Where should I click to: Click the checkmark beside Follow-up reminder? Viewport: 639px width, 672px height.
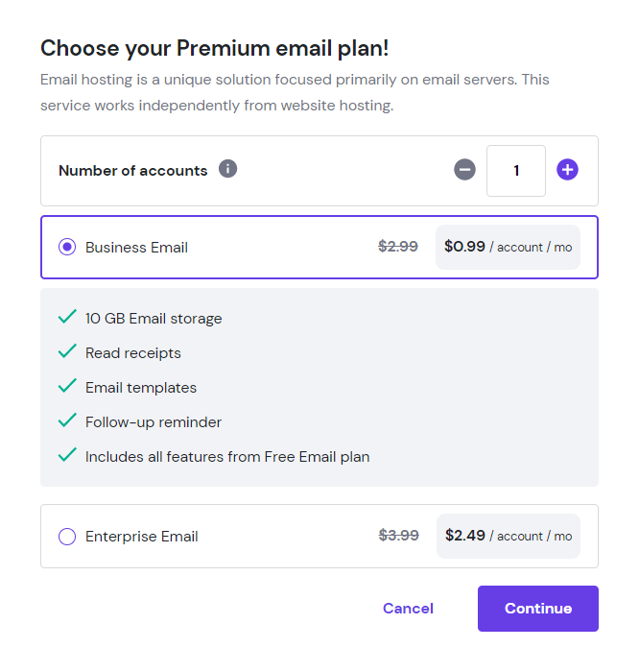click(x=67, y=420)
